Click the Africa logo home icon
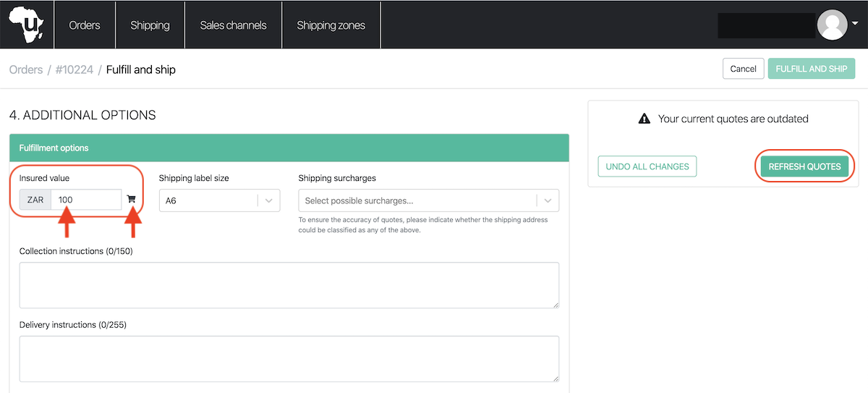The height and width of the screenshot is (393, 868). (x=26, y=25)
